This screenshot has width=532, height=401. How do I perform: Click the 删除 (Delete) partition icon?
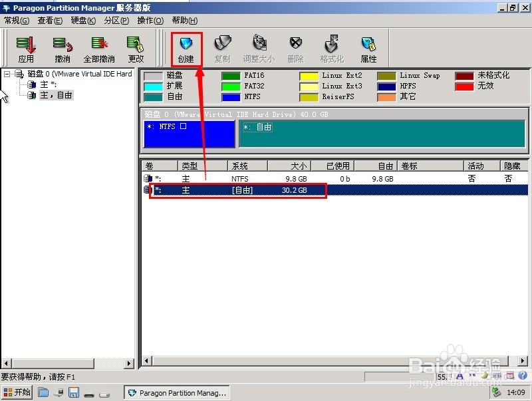295,49
